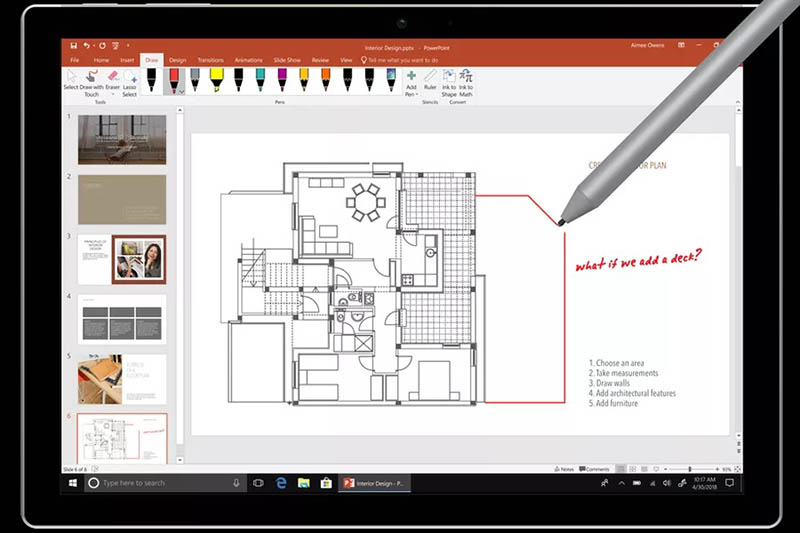Switch to the Insert tab
The height and width of the screenshot is (533, 800).
(127, 60)
